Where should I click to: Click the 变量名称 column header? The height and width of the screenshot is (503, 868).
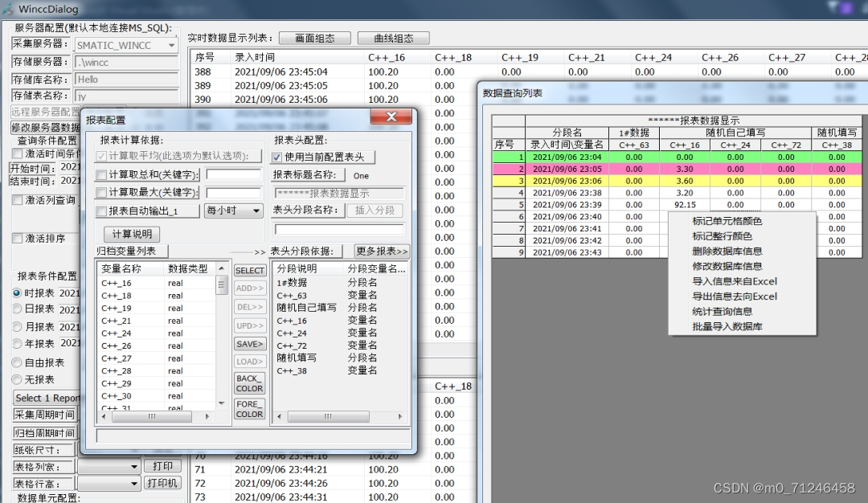pos(131,268)
